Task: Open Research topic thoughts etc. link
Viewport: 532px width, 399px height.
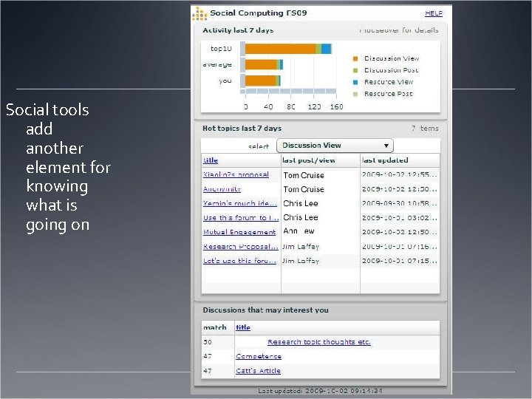Action: [319, 342]
